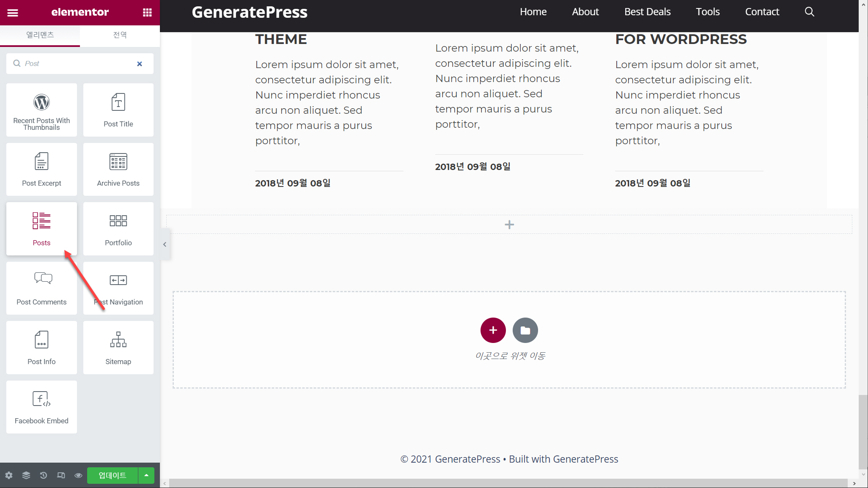Toggle responsive mode icon
Image resolution: width=868 pixels, height=488 pixels.
(x=61, y=475)
